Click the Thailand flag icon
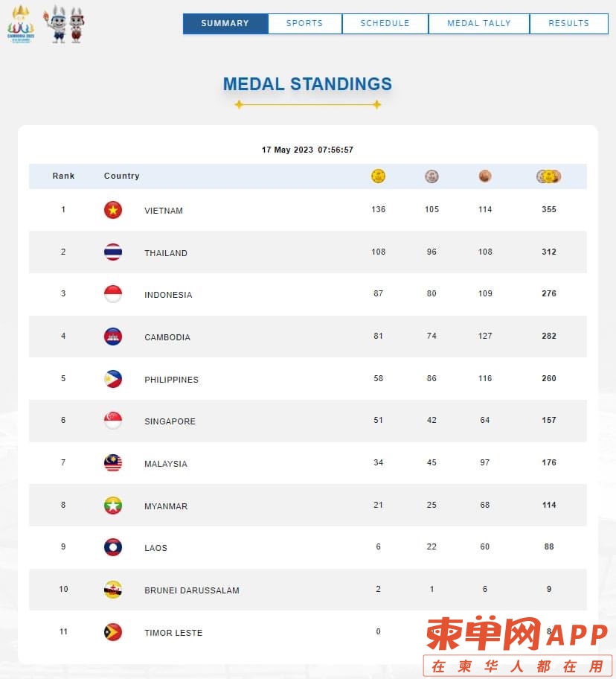 113,252
